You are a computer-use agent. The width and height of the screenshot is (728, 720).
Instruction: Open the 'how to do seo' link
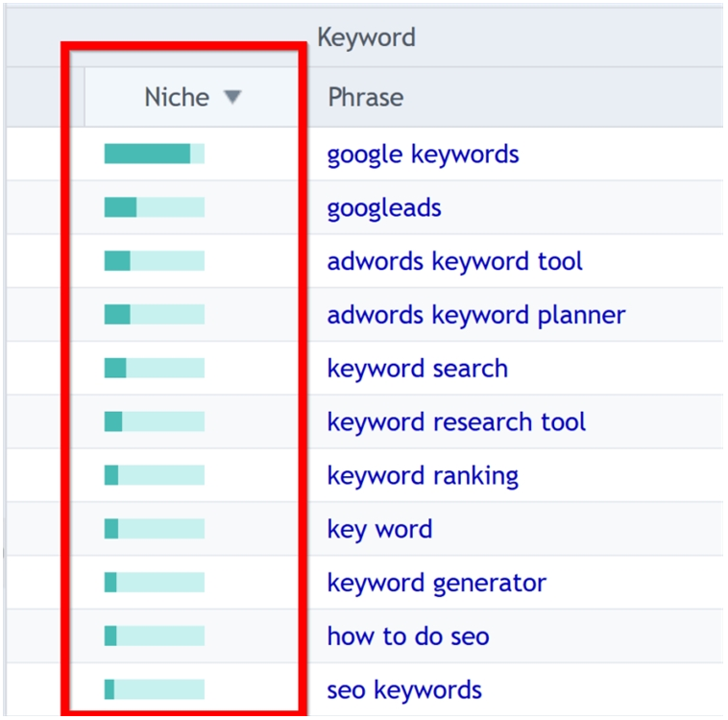click(408, 636)
